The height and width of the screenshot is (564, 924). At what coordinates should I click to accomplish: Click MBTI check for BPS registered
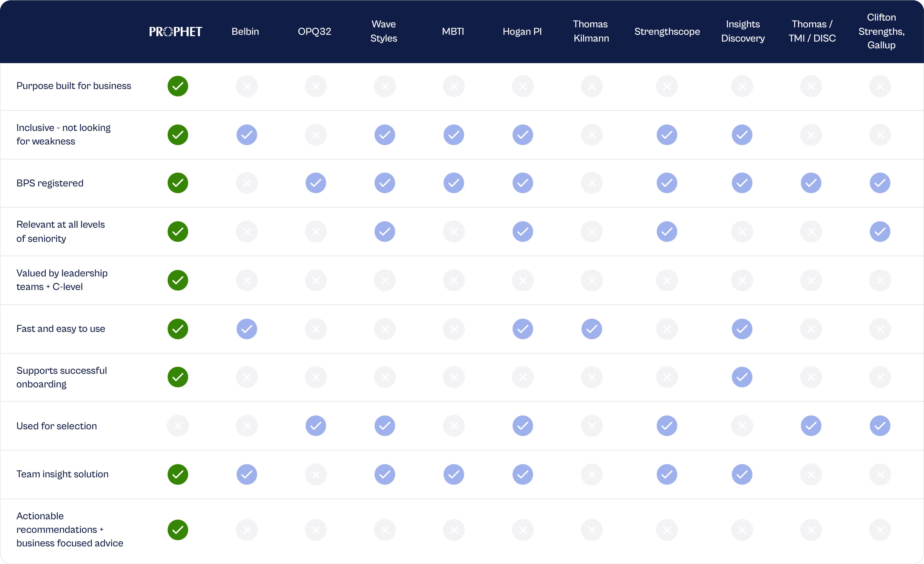pyautogui.click(x=454, y=183)
